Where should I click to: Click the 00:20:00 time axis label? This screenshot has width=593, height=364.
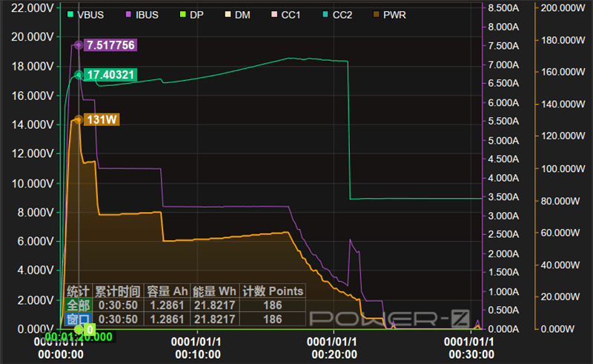pyautogui.click(x=334, y=354)
